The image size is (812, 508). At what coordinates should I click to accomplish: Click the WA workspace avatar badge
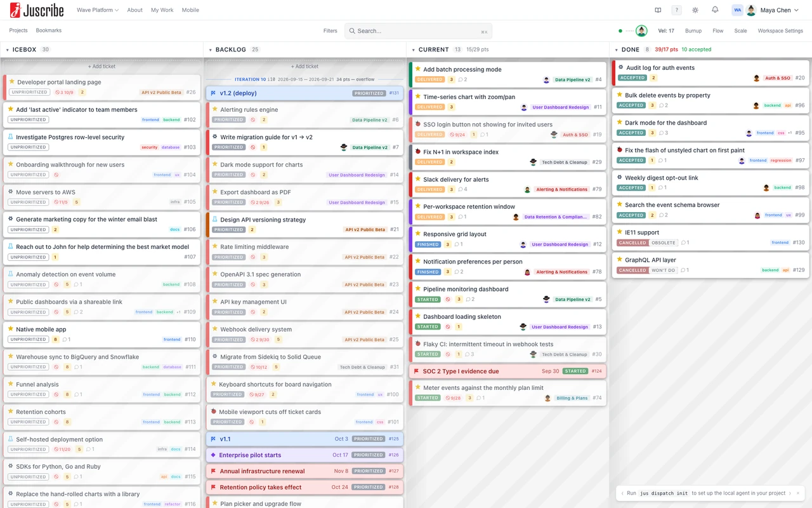(737, 10)
